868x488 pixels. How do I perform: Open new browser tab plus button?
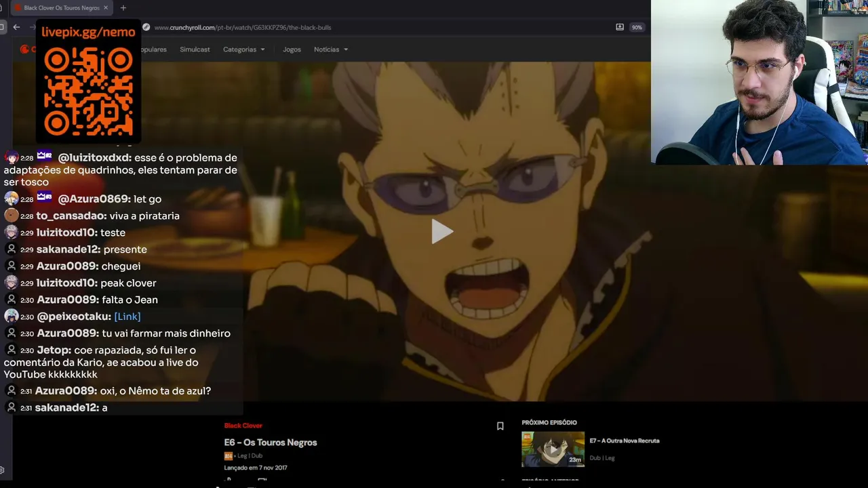coord(123,7)
